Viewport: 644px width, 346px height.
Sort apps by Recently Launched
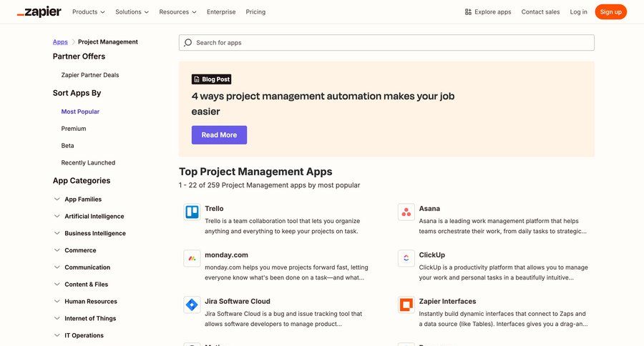pos(88,162)
